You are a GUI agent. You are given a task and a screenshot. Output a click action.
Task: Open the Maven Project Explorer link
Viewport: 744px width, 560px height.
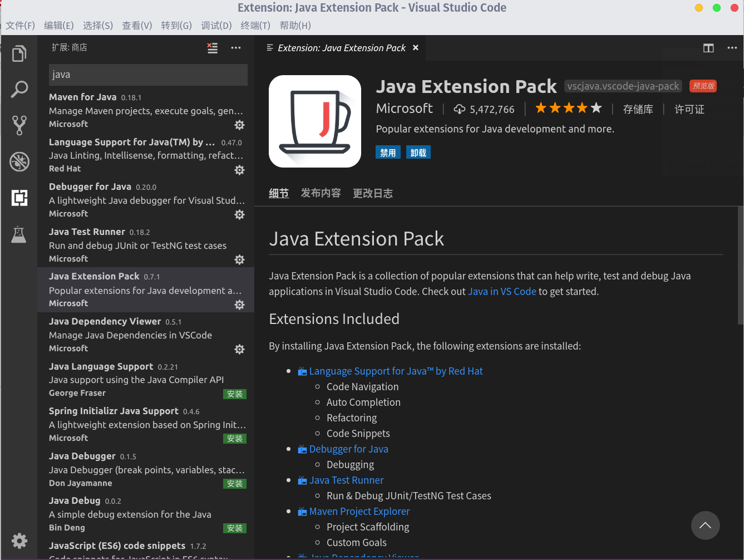point(359,512)
